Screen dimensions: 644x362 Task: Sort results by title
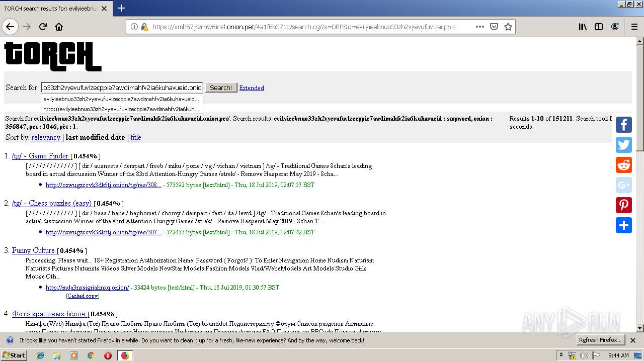[136, 137]
